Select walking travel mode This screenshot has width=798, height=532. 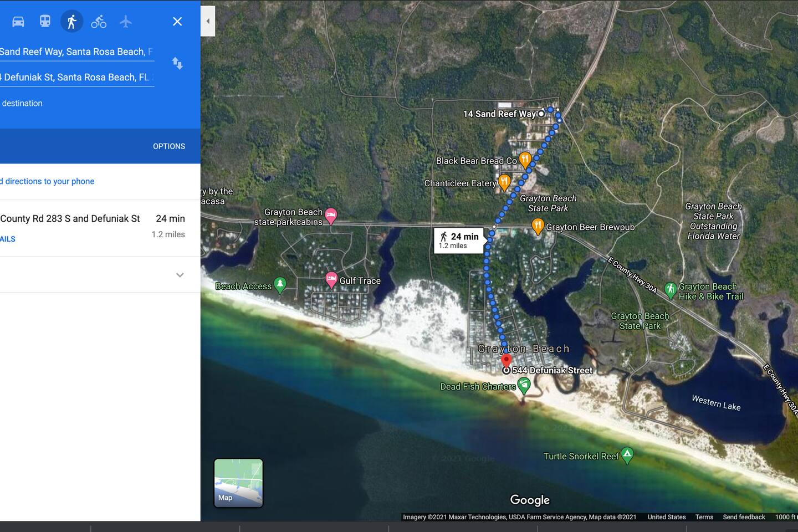tap(71, 22)
